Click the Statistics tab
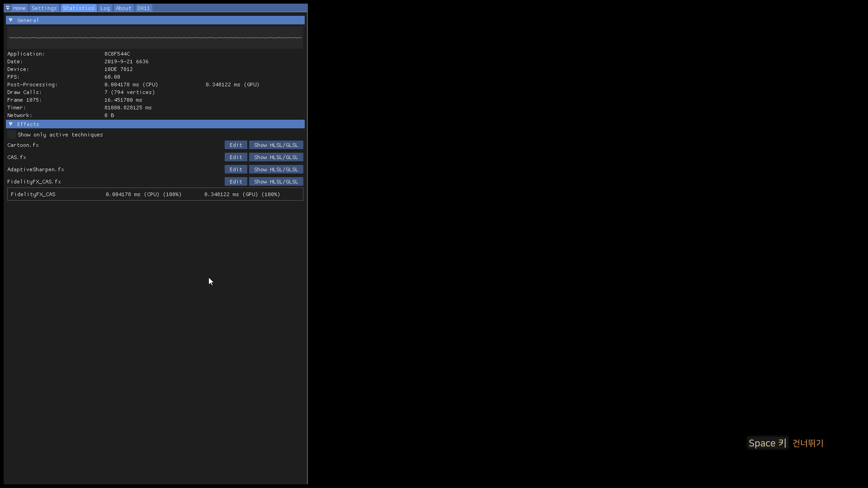The height and width of the screenshot is (488, 868). pos(79,8)
